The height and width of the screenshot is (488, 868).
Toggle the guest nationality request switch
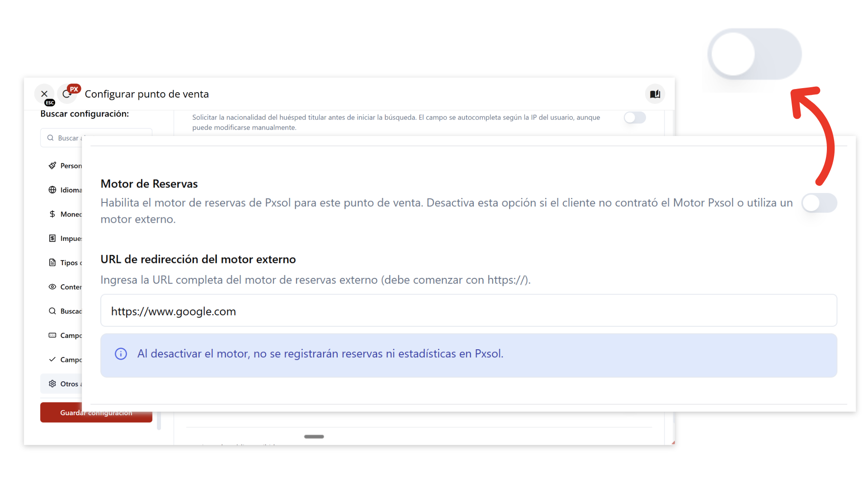(635, 117)
